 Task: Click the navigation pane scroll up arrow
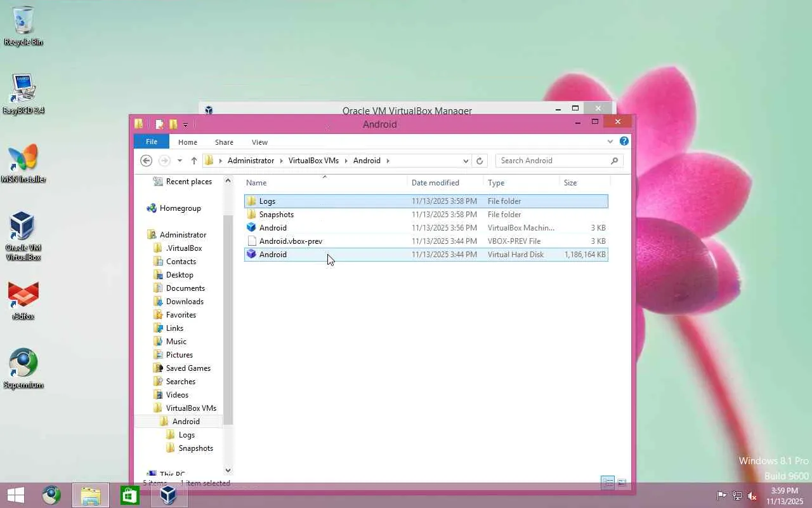coord(228,181)
